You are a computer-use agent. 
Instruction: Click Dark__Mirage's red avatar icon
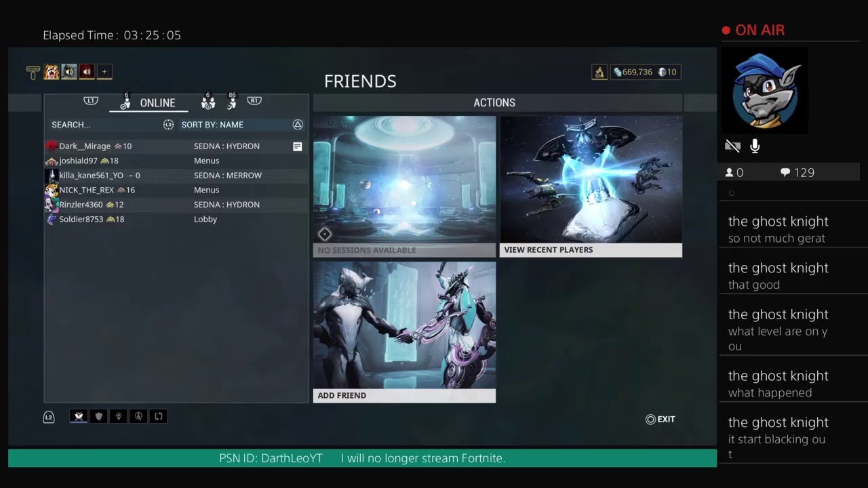pos(52,146)
